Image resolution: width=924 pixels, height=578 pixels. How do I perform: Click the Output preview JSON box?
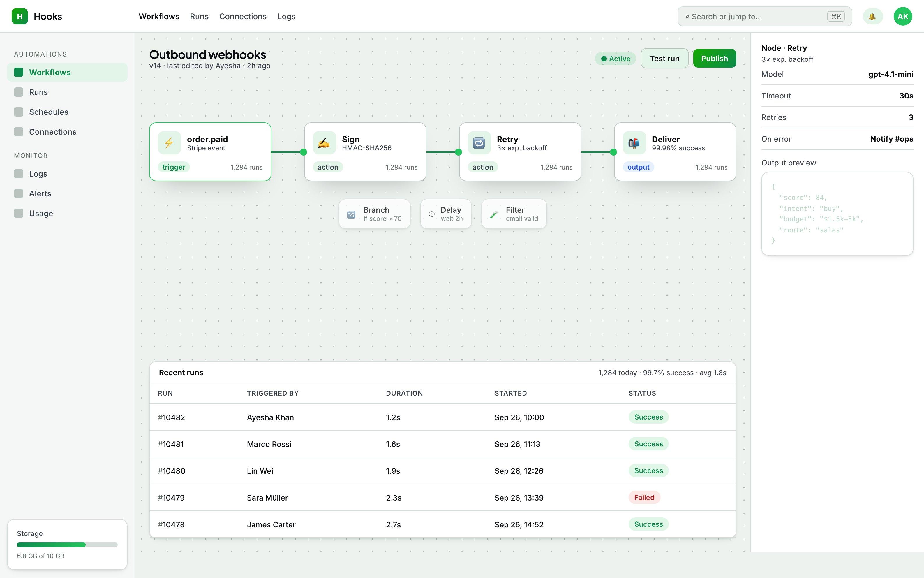(837, 214)
